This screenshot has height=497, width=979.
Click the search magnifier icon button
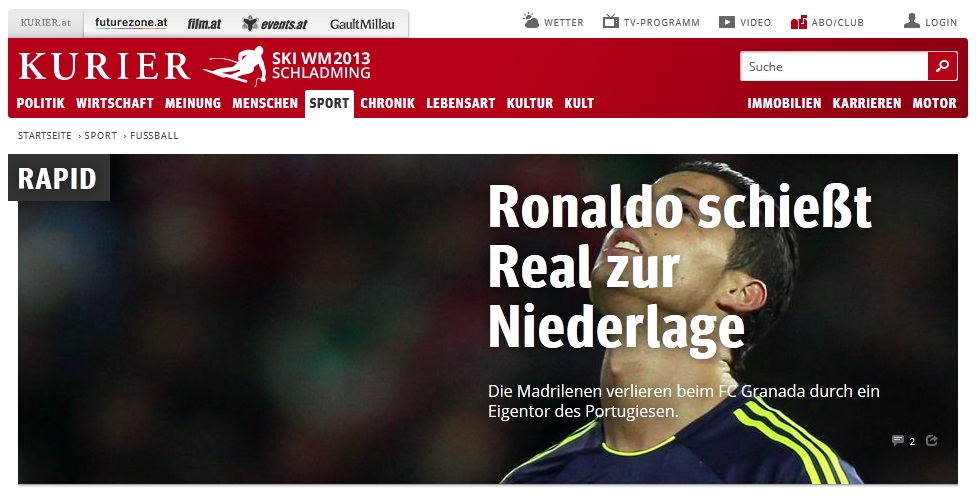point(942,66)
